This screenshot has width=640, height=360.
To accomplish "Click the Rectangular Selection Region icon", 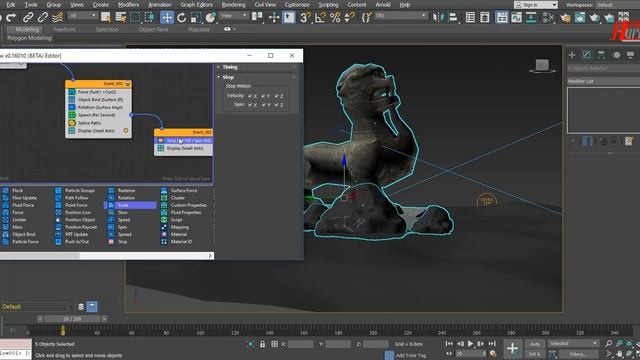I will (x=135, y=18).
